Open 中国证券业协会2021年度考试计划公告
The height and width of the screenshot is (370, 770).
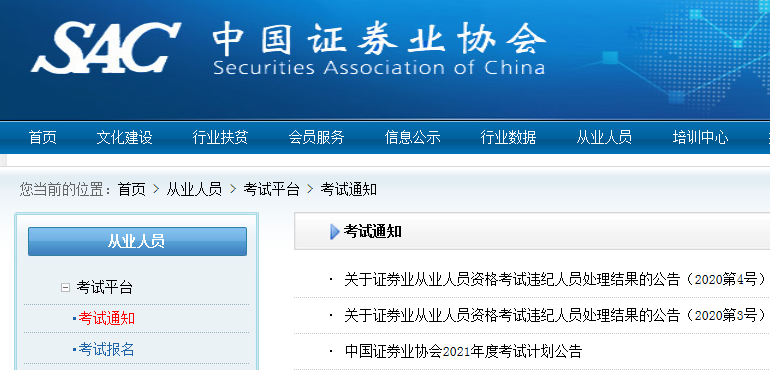(463, 351)
